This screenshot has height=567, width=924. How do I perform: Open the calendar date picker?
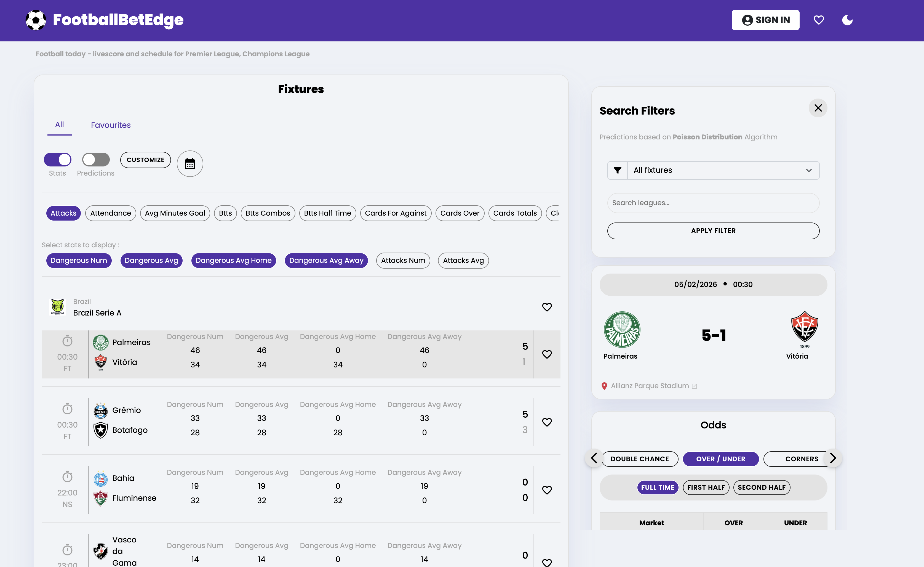[x=190, y=164]
